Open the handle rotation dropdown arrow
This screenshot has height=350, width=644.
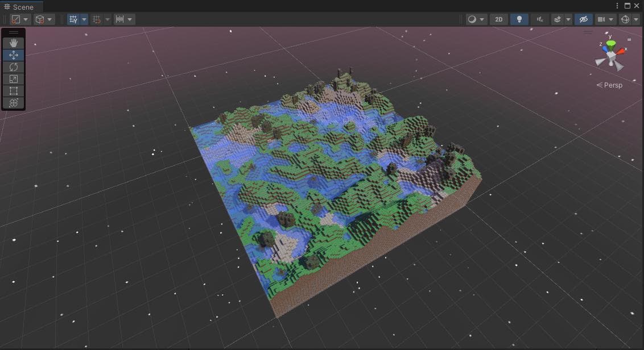pyautogui.click(x=49, y=19)
